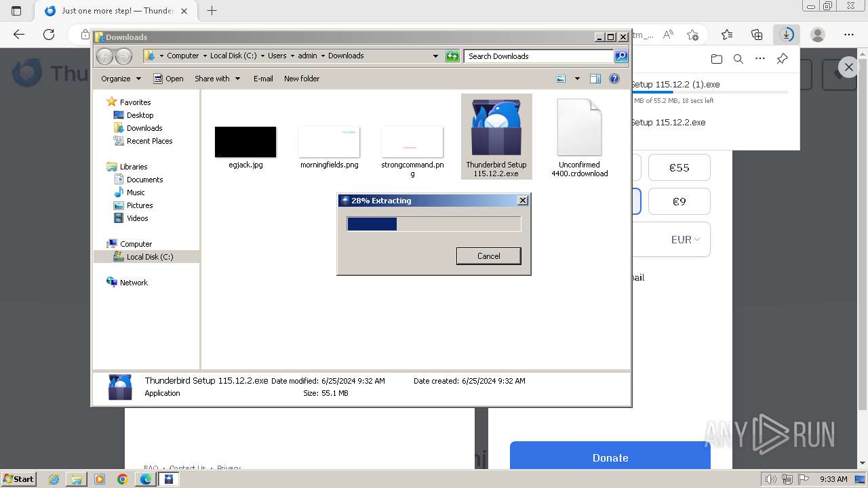Open Recent Places in navigation pane
The width and height of the screenshot is (868, 488).
coord(149,141)
